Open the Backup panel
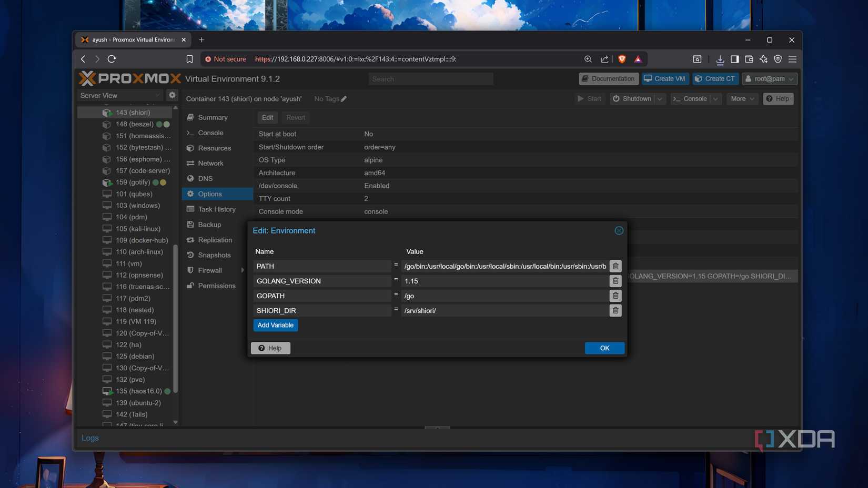The image size is (868, 488). tap(209, 225)
